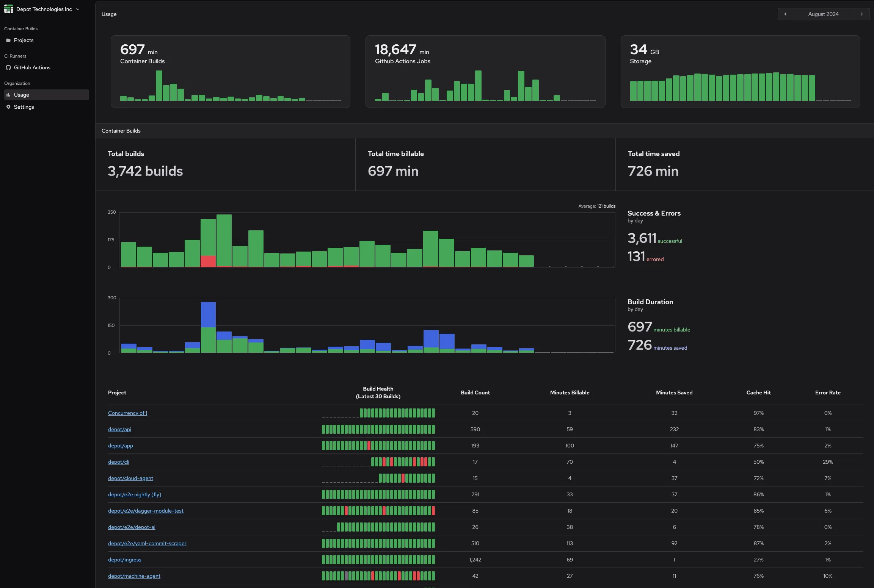Follow the depot/ingress link

click(124, 560)
